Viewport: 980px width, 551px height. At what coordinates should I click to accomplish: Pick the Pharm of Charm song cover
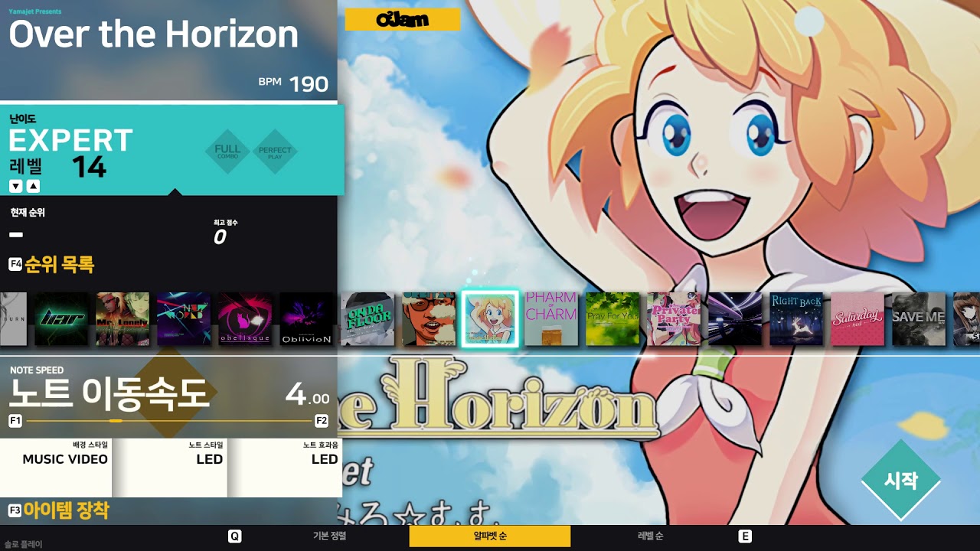(x=551, y=319)
